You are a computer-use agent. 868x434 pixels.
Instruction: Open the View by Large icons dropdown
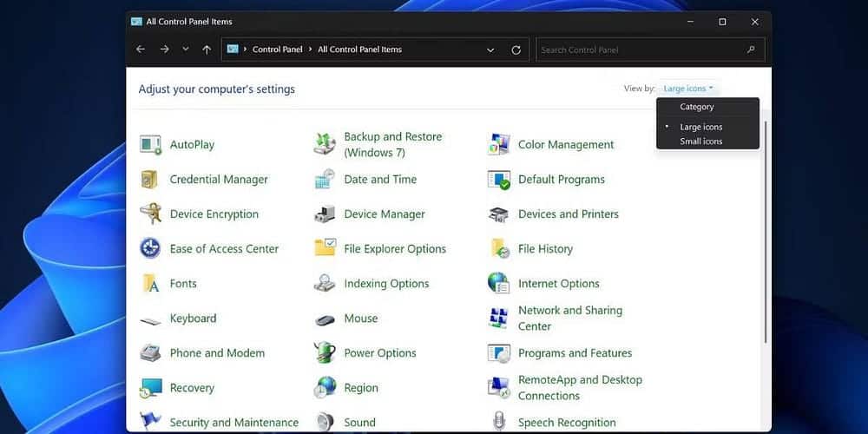688,89
